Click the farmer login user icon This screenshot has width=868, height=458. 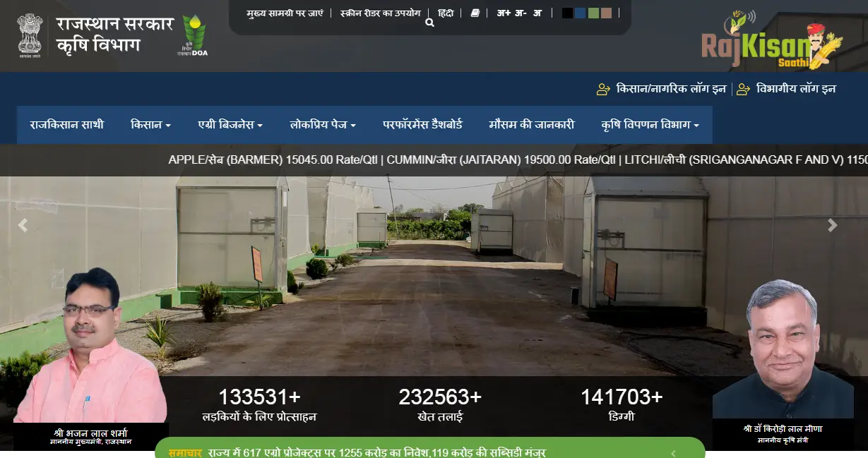pyautogui.click(x=603, y=90)
